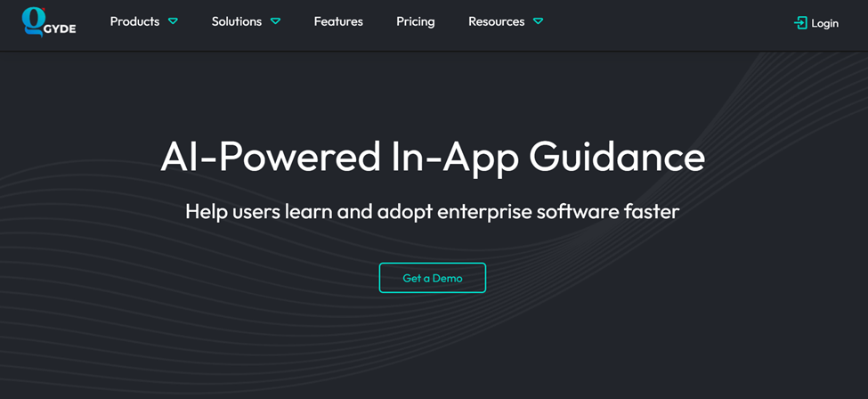Click the Login door-arrow icon
This screenshot has width=868, height=399.
(x=800, y=23)
